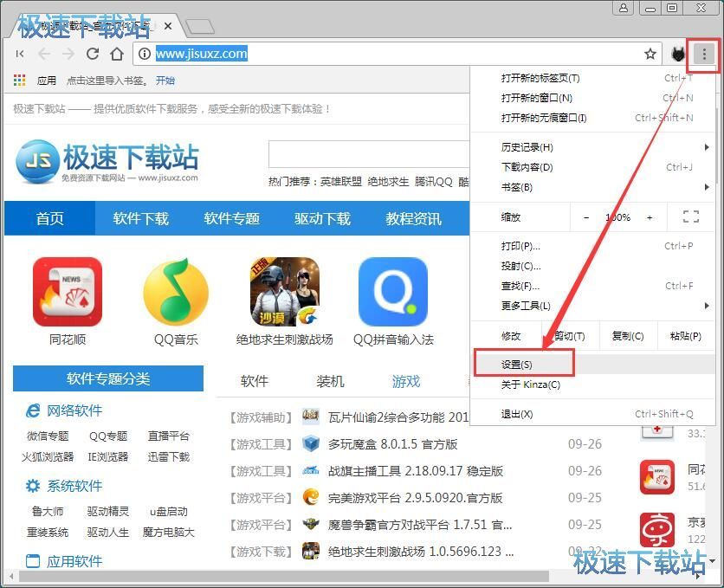Open the QQ拼音输入法 app icon
This screenshot has height=588, width=724.
pyautogui.click(x=393, y=292)
